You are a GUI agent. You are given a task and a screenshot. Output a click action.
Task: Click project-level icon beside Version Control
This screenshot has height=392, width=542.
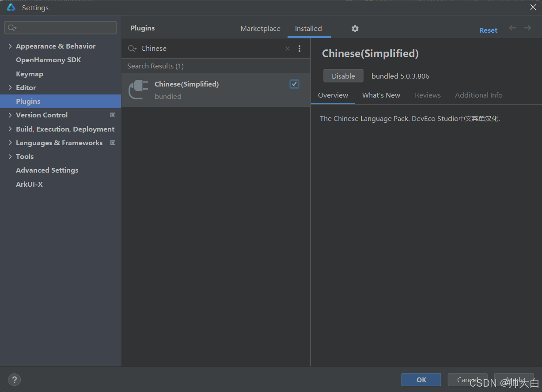pos(113,115)
